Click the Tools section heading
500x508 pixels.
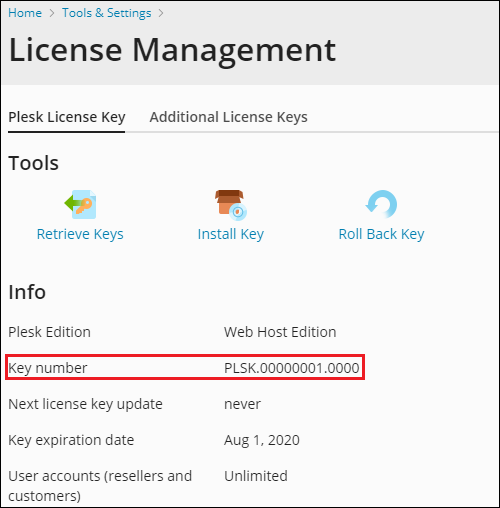coord(34,163)
